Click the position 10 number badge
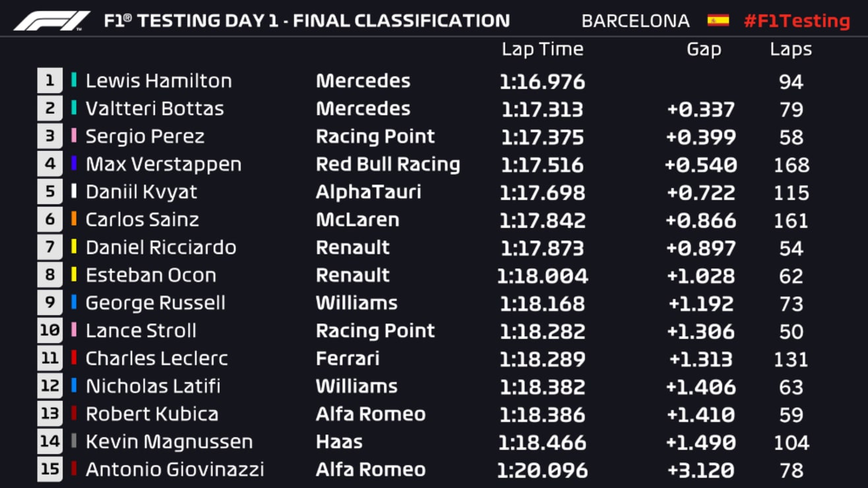This screenshot has width=868, height=488. coord(49,330)
